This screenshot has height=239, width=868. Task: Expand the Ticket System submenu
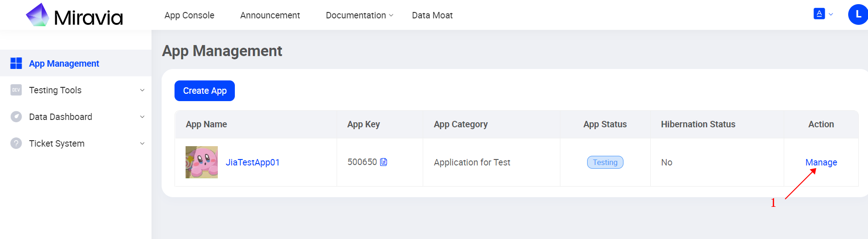coord(142,143)
